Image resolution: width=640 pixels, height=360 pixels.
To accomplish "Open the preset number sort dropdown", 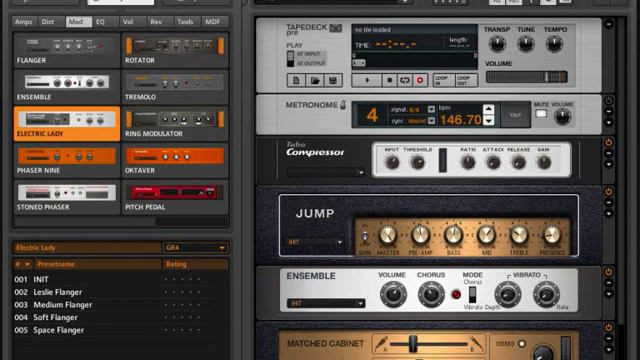I will pos(27,264).
